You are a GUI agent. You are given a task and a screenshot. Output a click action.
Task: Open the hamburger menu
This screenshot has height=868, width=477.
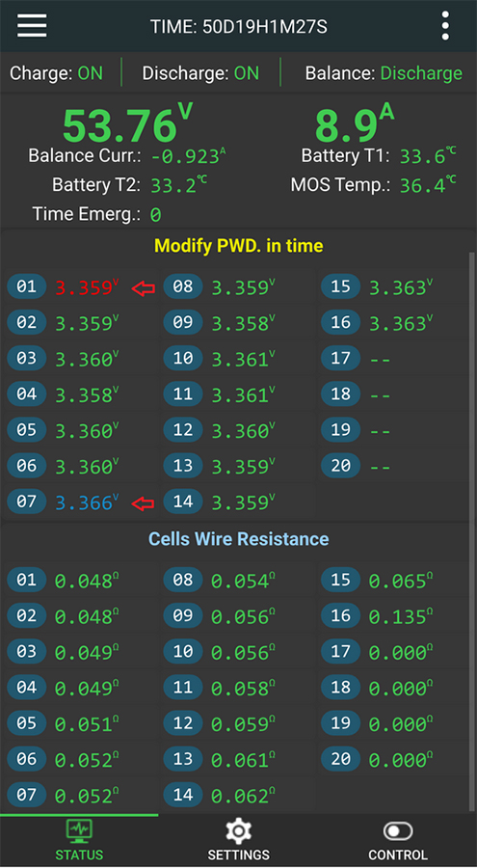(x=32, y=26)
